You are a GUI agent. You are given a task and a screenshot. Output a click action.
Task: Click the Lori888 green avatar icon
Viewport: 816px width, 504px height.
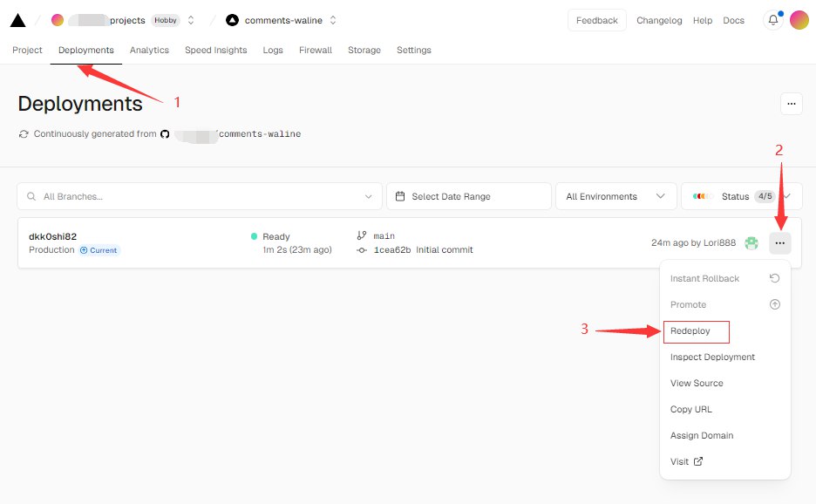coord(751,243)
